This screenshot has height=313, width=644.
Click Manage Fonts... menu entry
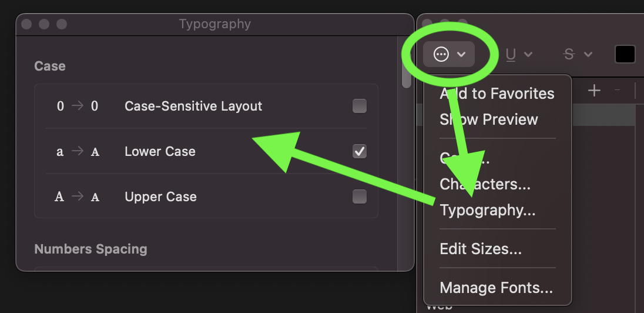coord(496,287)
